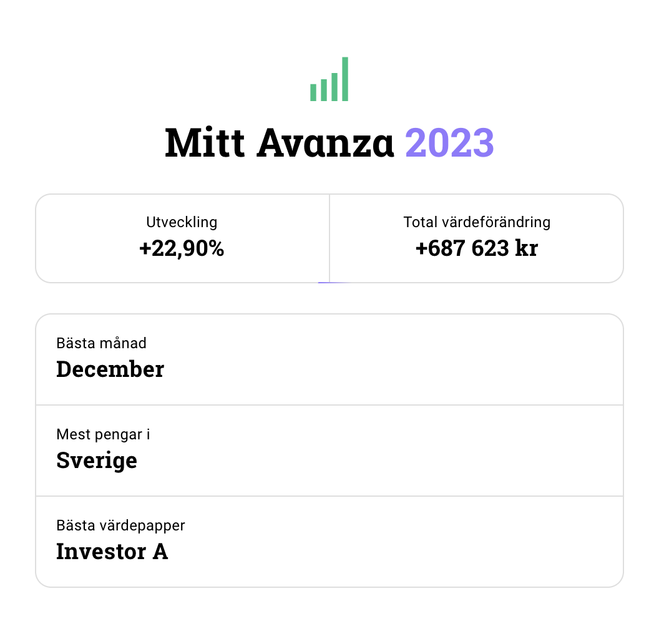The image size is (664, 644).
Task: Open the Investor A security
Action: [x=112, y=552]
